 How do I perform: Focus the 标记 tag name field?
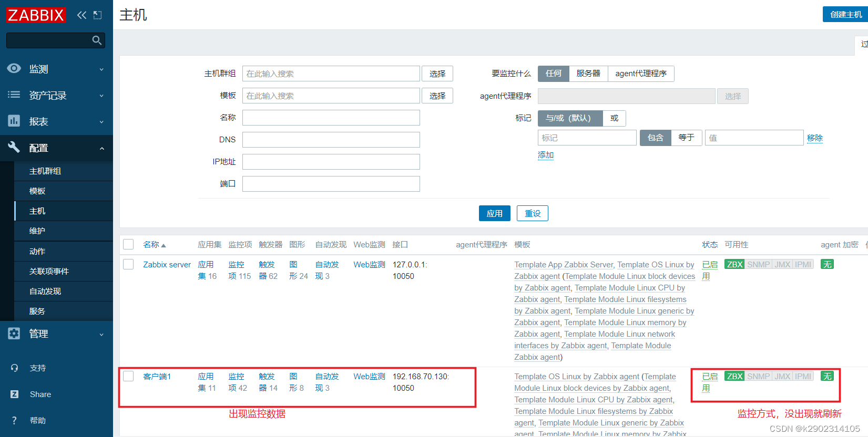pyautogui.click(x=587, y=138)
